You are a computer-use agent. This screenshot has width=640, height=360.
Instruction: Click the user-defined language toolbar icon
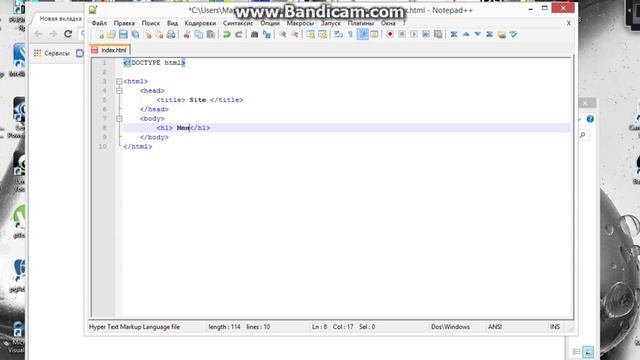click(x=374, y=35)
